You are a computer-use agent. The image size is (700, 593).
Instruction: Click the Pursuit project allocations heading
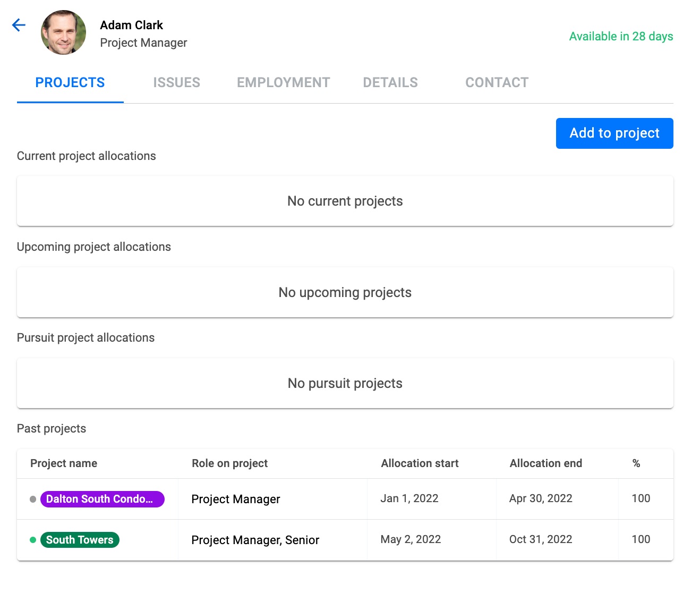point(86,338)
